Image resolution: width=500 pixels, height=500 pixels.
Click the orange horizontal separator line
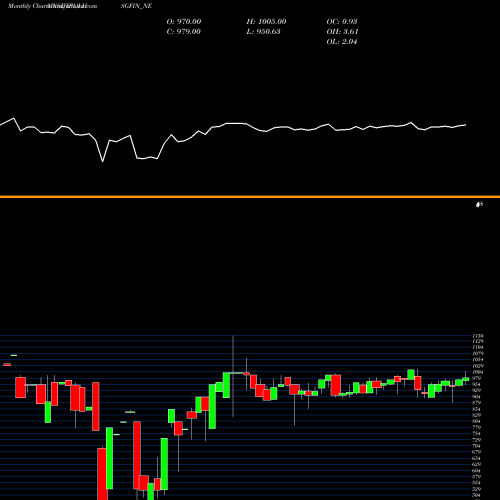[x=250, y=197]
